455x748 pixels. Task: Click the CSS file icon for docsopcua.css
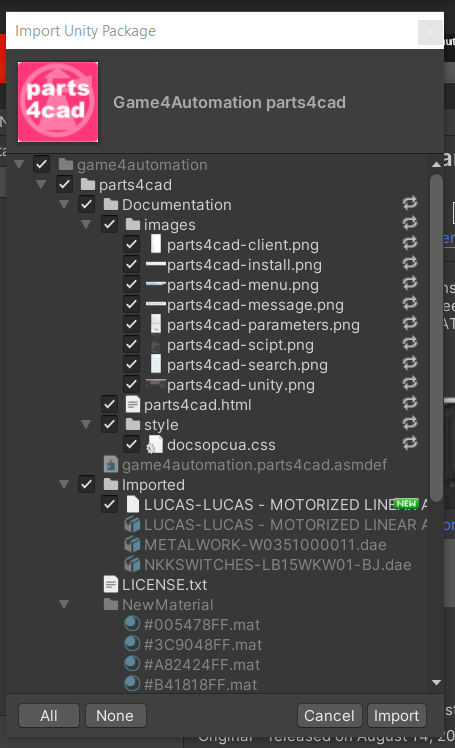tap(154, 445)
